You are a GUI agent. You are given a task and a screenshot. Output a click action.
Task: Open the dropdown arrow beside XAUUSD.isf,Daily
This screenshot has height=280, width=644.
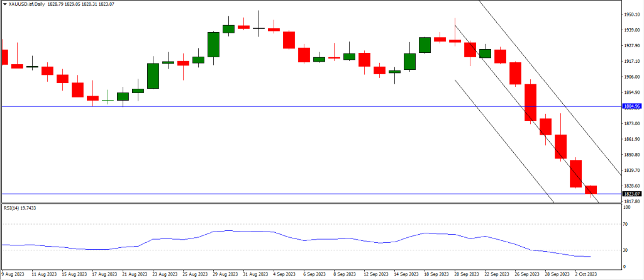pyautogui.click(x=4, y=4)
